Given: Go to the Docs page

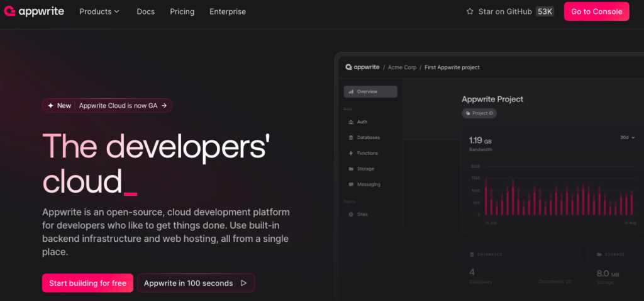Looking at the screenshot, I should click(145, 11).
